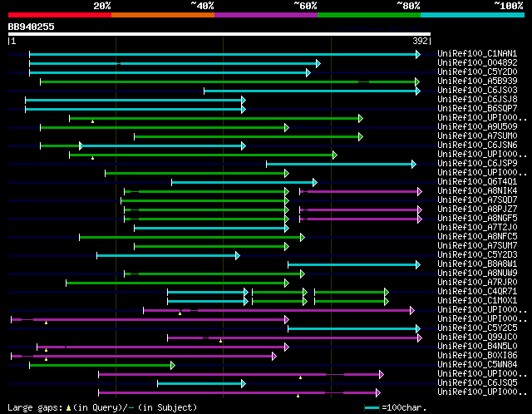Click the yellow gap marker in the B4N5L0 row
532x414 pixels.
coord(47,350)
